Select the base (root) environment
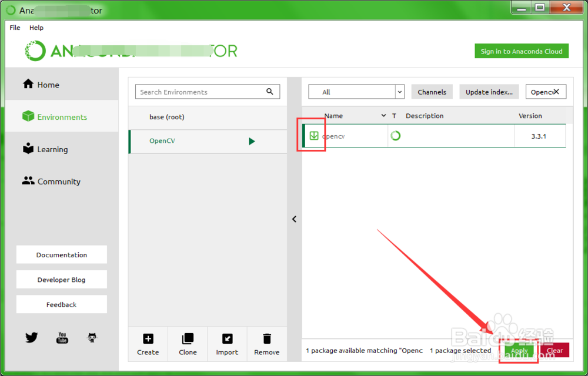Screen dimensions: 588x376 coord(208,117)
